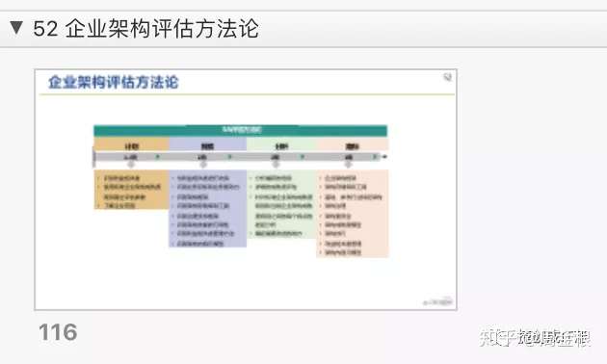Viewport: 607px width, 364px height.
Task: Select the 企业架构评估方法论 slide thumbnail
Action: [x=246, y=190]
